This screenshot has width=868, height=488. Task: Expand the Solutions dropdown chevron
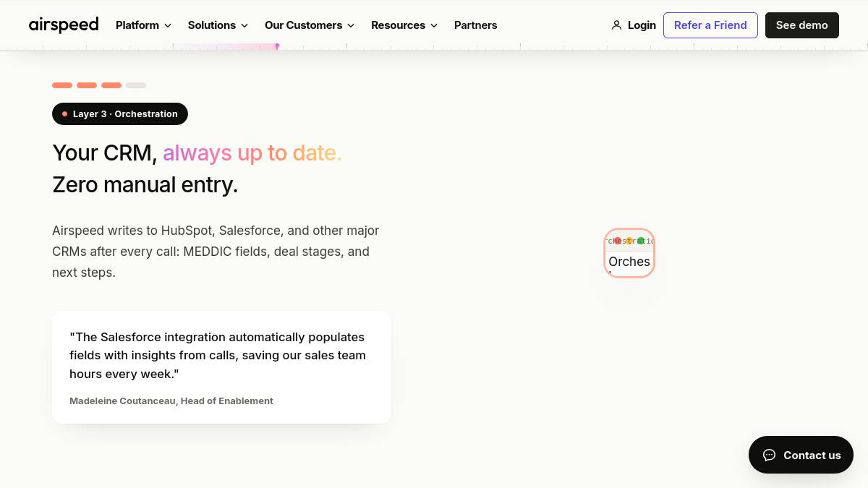coord(244,25)
